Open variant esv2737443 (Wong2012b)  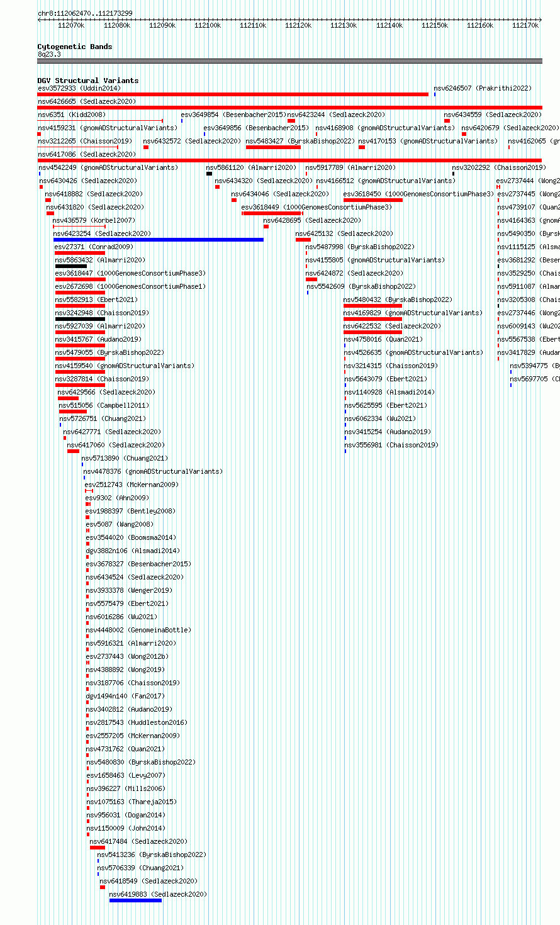click(x=127, y=656)
